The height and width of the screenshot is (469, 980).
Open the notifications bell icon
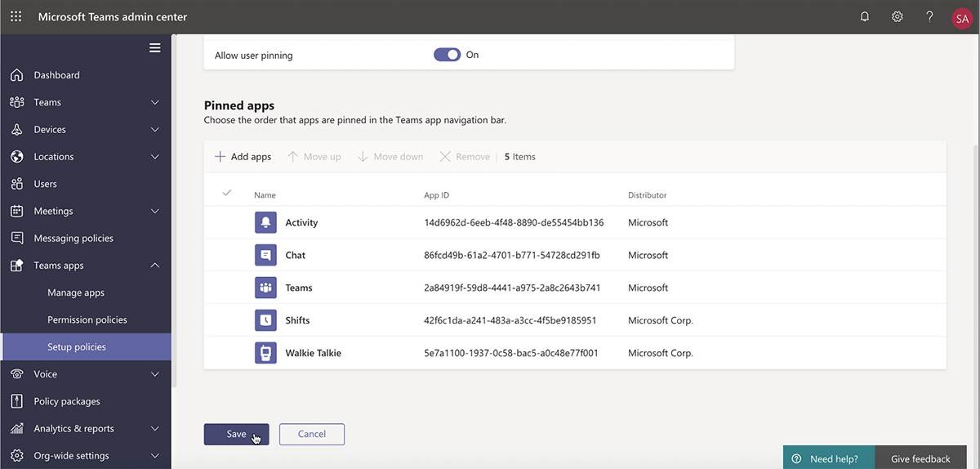(x=865, y=16)
